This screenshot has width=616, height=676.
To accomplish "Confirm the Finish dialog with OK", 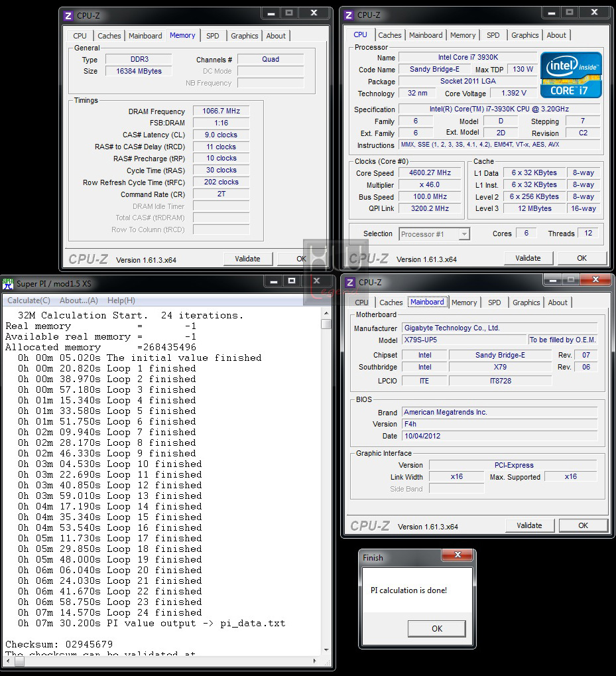I will (x=437, y=629).
